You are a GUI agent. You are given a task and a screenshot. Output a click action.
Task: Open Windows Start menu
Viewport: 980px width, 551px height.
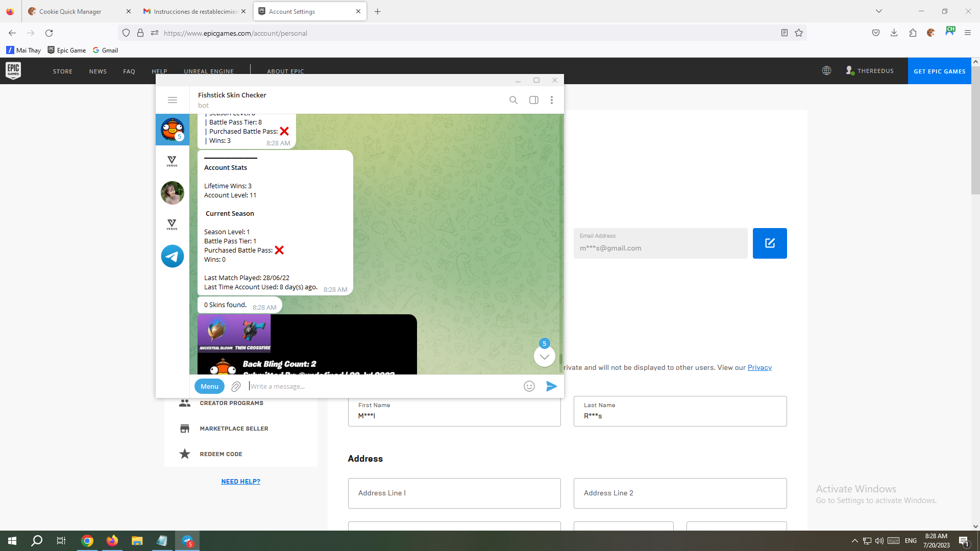coord(12,541)
